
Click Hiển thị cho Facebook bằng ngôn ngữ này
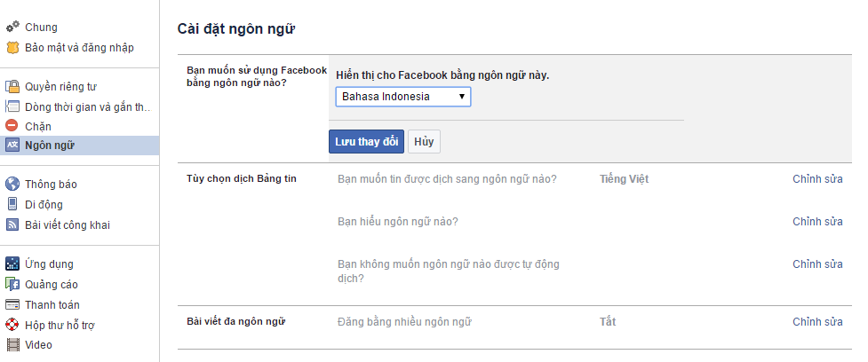[x=442, y=75]
